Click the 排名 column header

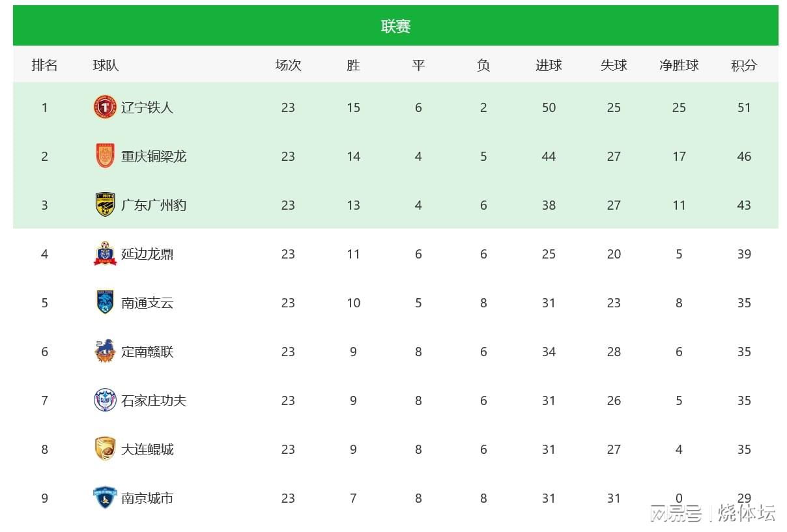pyautogui.click(x=44, y=65)
